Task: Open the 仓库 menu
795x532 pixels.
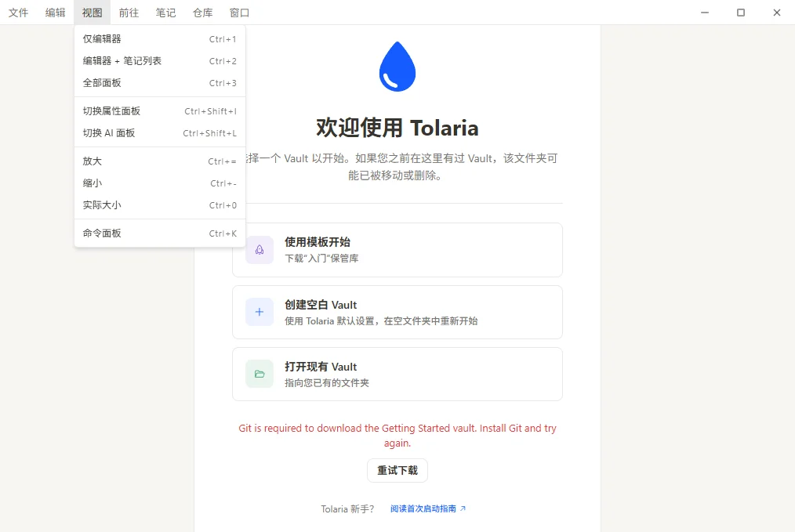Action: 203,13
